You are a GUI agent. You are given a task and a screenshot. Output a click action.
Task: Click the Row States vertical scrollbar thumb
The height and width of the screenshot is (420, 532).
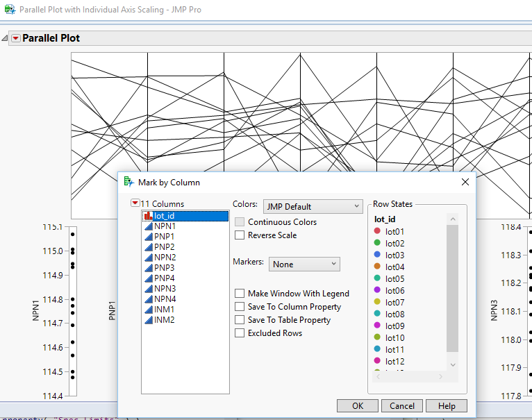(x=453, y=288)
